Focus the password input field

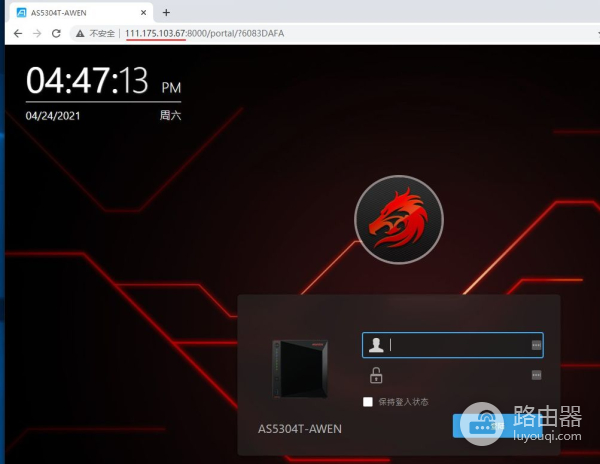click(455, 375)
